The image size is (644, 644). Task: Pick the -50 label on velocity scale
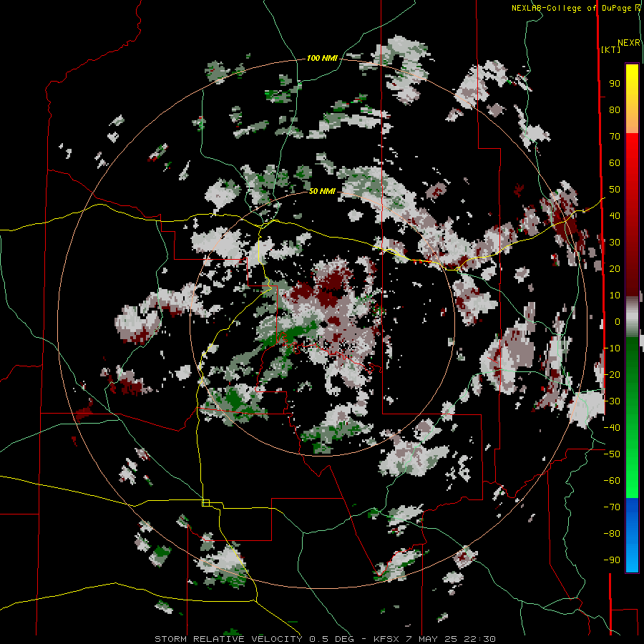click(x=612, y=454)
